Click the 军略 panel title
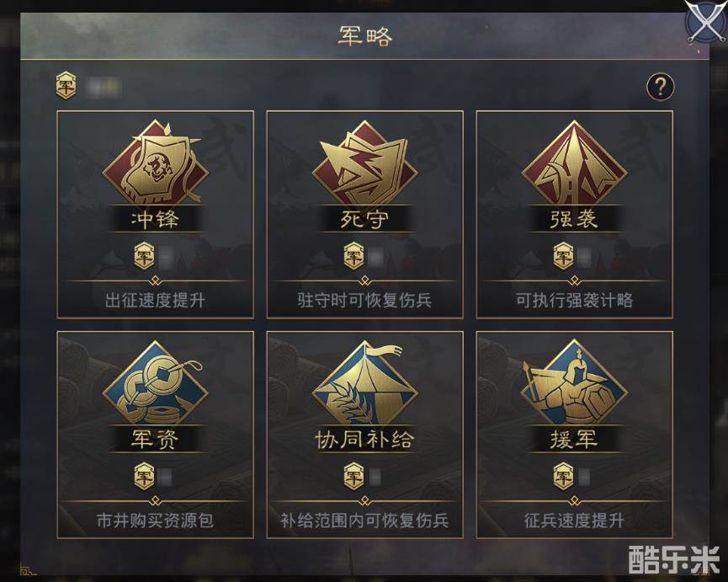The height and width of the screenshot is (582, 728). 365,36
